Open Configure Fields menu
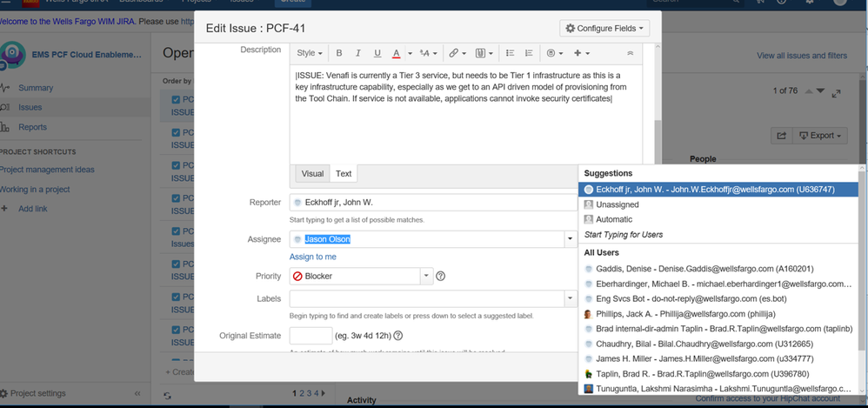This screenshot has width=868, height=408. click(x=604, y=28)
